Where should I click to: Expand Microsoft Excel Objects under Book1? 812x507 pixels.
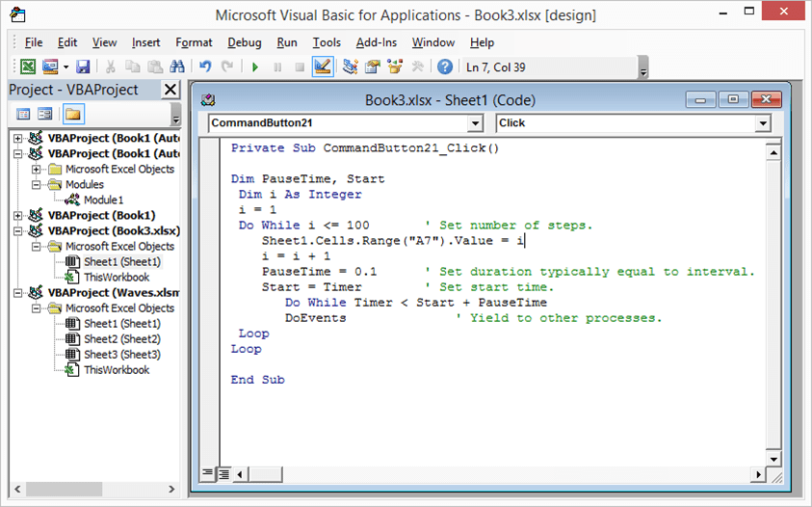coord(36,170)
